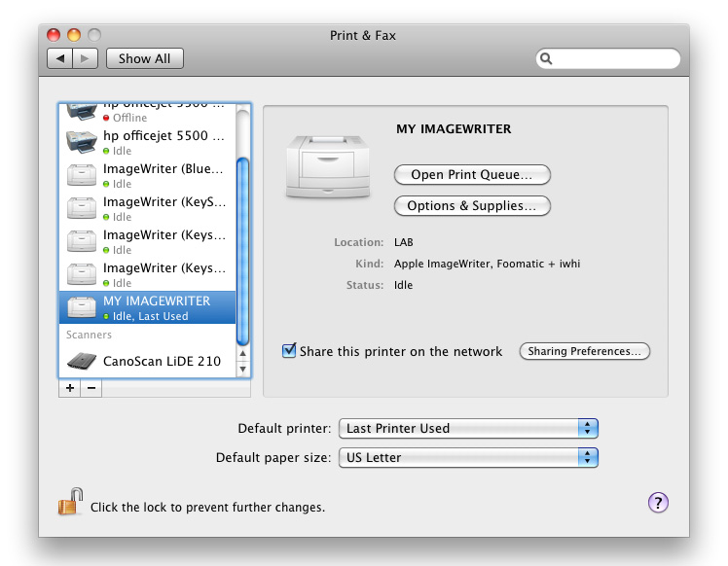
Task: Open the Default paper size dropdown
Action: pos(468,457)
